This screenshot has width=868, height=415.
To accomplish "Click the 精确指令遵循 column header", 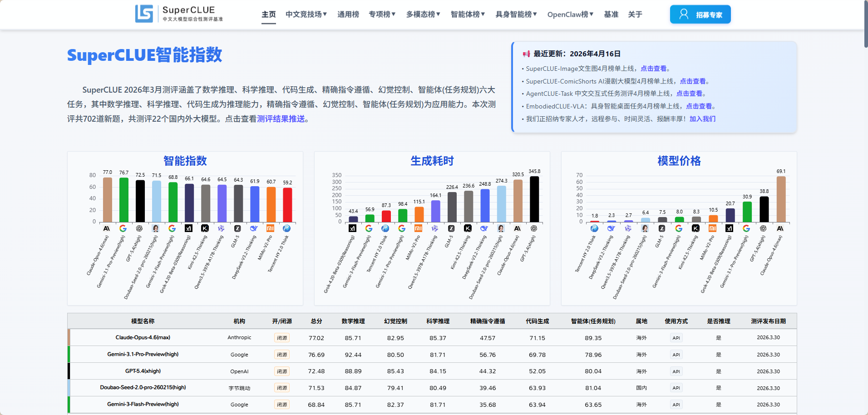I will click(488, 321).
